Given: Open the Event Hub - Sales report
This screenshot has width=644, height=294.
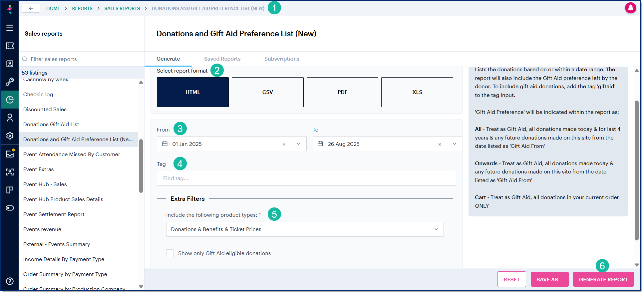Looking at the screenshot, I should coord(45,184).
